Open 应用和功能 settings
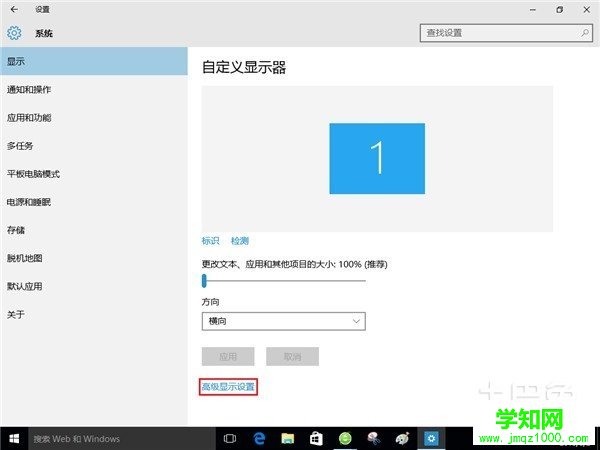The height and width of the screenshot is (450, 600). click(94, 117)
